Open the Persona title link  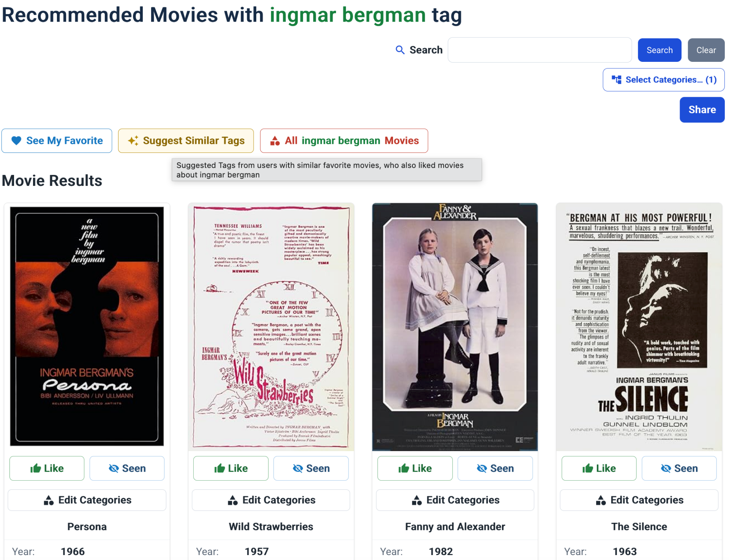87,527
